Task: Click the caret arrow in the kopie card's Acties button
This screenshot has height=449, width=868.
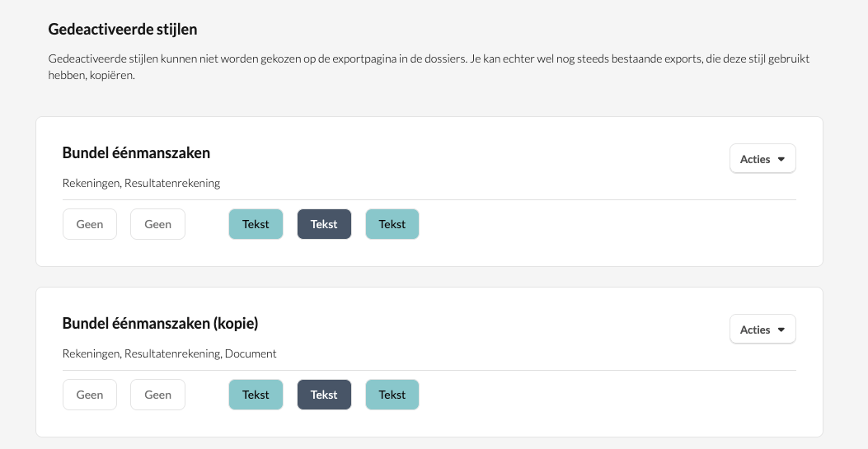Action: click(781, 330)
